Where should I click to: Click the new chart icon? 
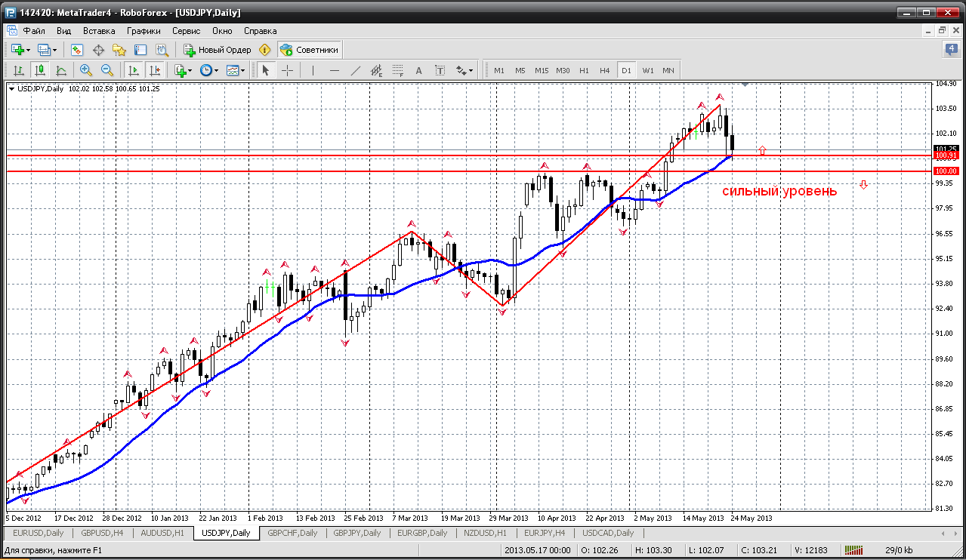tap(17, 50)
